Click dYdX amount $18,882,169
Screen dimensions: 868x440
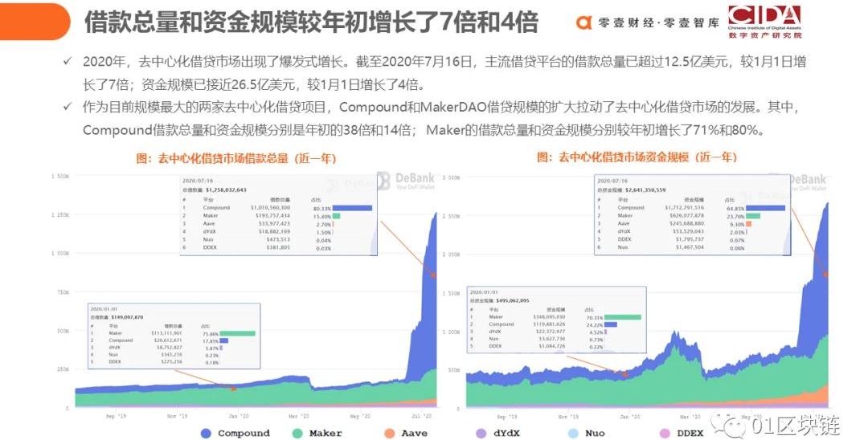pos(274,231)
